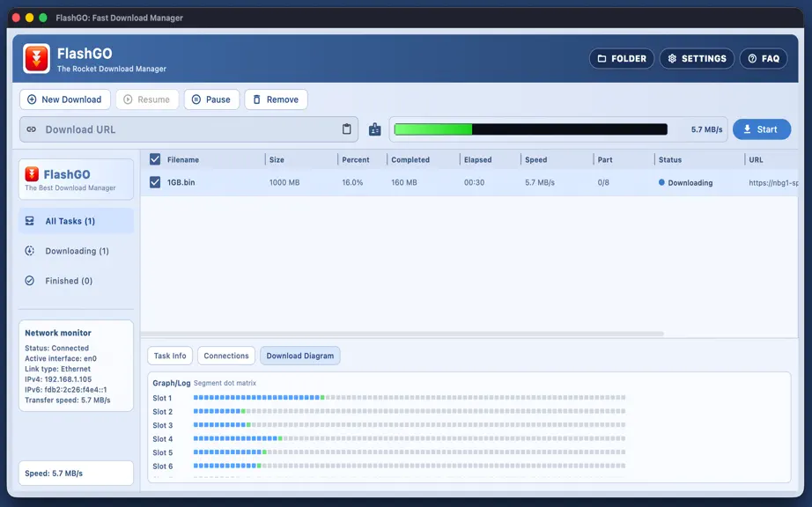Click Active interface: en0 text
Image resolution: width=812 pixels, height=507 pixels.
61,358
